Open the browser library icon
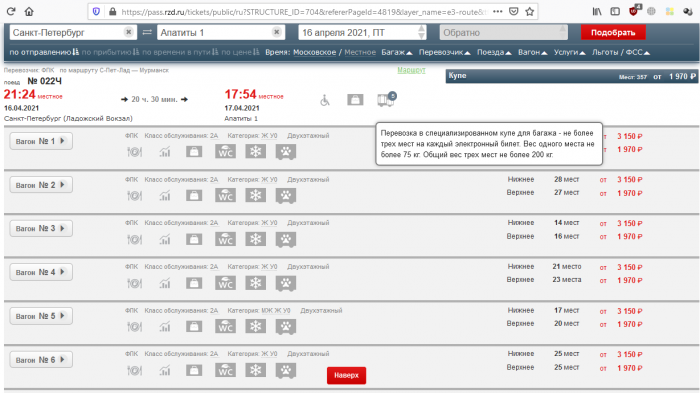 (597, 12)
